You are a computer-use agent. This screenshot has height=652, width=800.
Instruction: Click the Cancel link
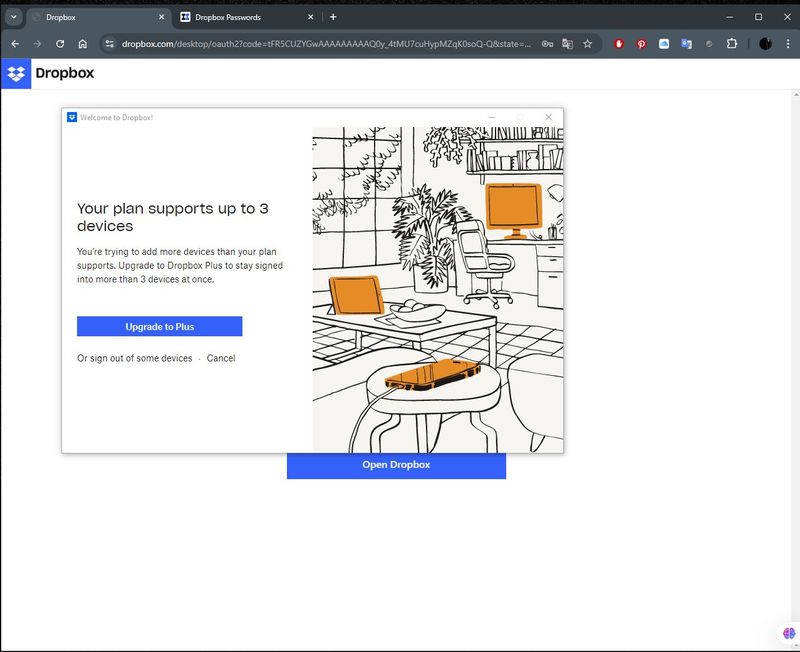(221, 358)
